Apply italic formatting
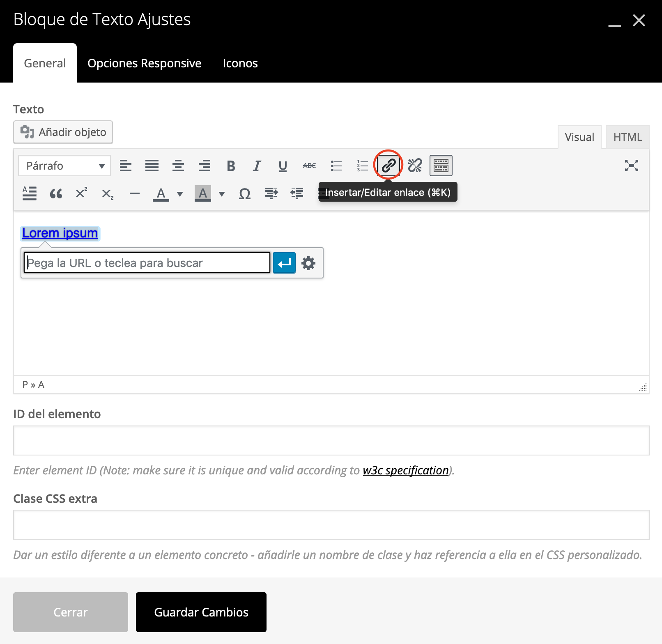 click(x=257, y=166)
